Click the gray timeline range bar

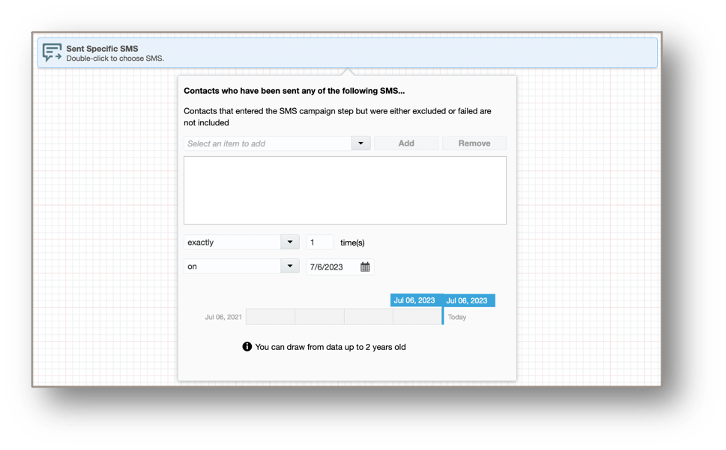344,317
